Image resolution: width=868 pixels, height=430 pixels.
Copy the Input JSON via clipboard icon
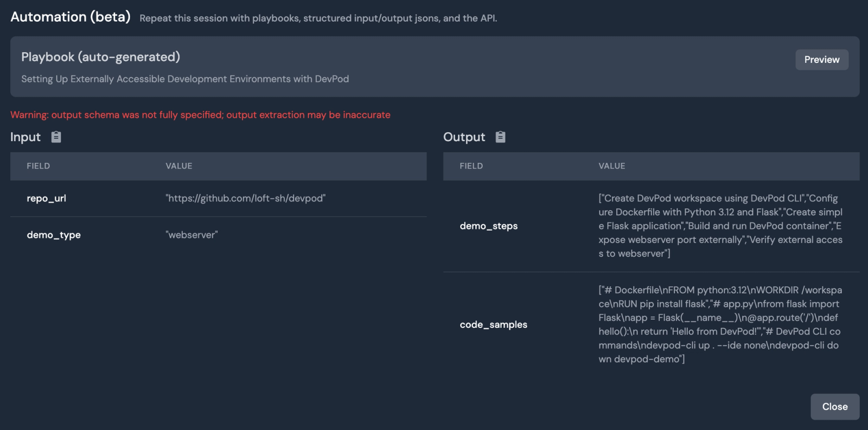(x=56, y=137)
